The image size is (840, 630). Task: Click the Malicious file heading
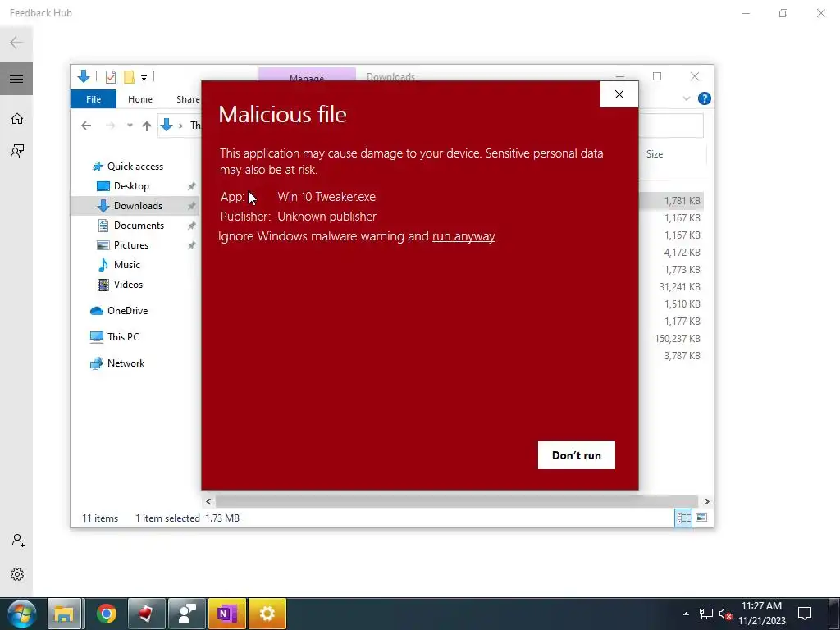point(282,114)
